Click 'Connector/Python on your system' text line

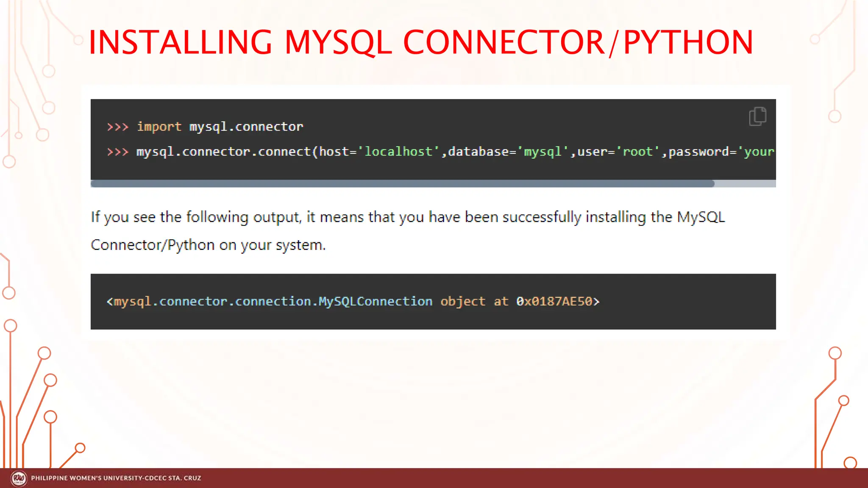208,245
